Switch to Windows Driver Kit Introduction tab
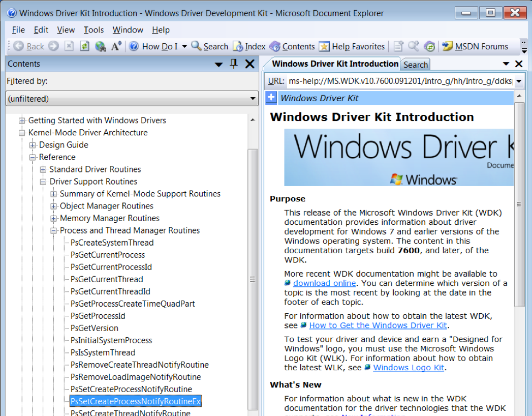The width and height of the screenshot is (532, 416). click(x=335, y=64)
